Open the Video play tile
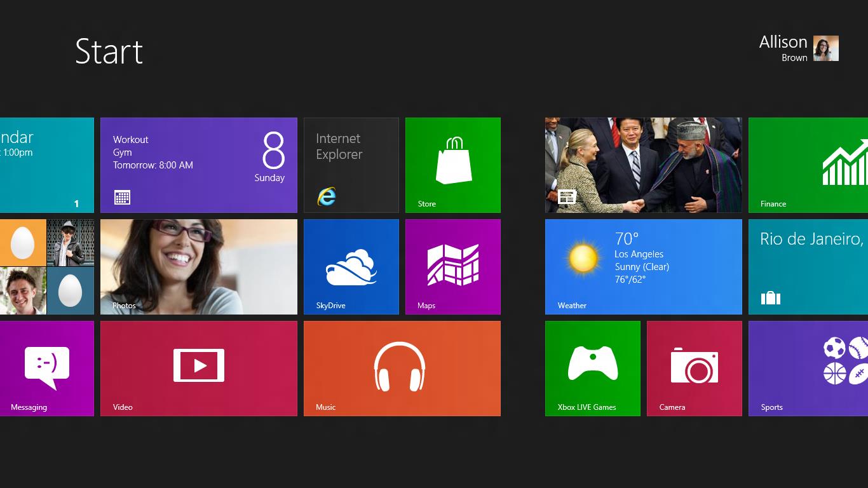 point(199,369)
